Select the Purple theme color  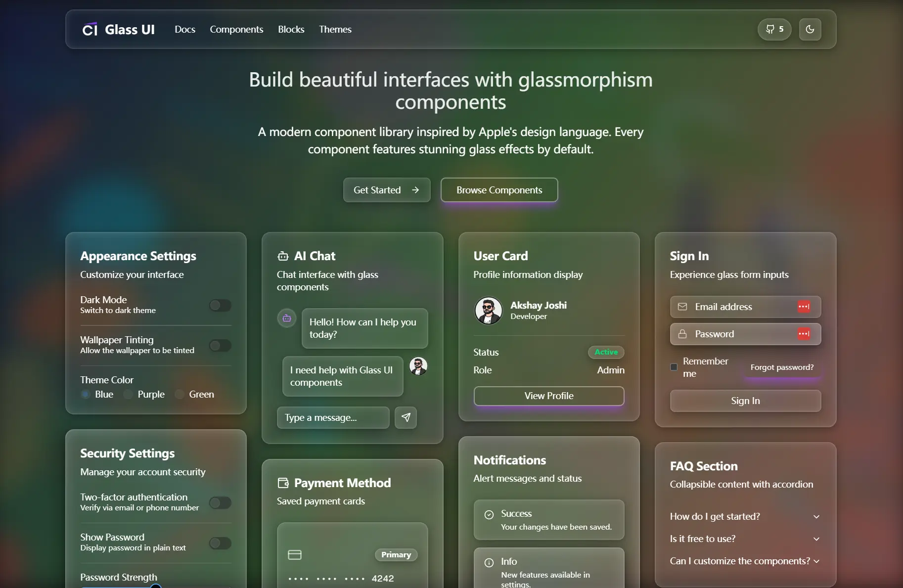point(128,394)
